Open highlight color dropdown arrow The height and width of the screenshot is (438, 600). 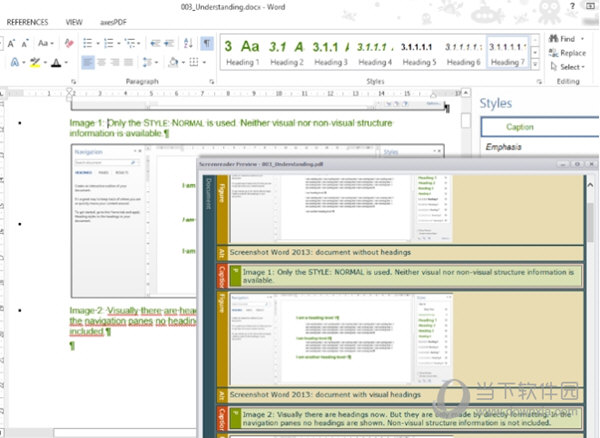[45, 62]
